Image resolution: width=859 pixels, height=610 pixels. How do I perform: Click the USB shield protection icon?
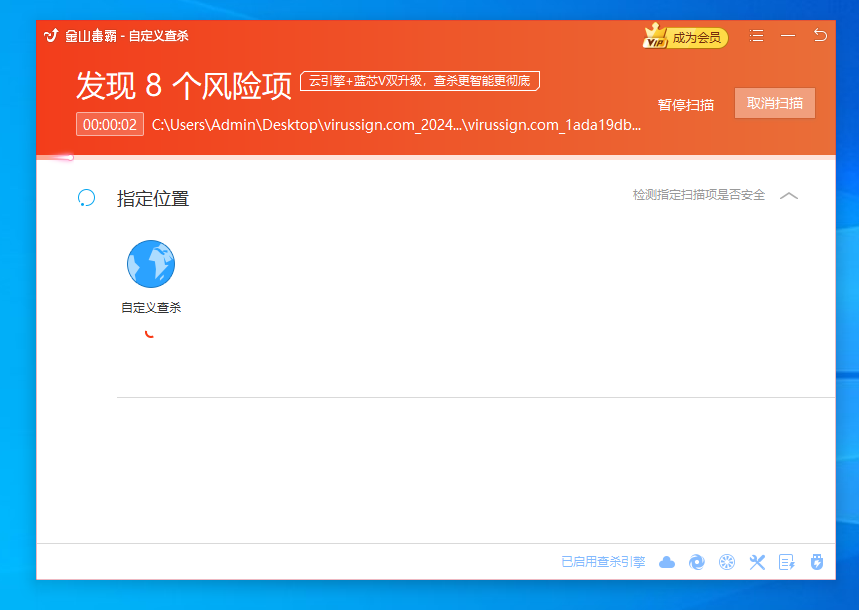(x=817, y=562)
